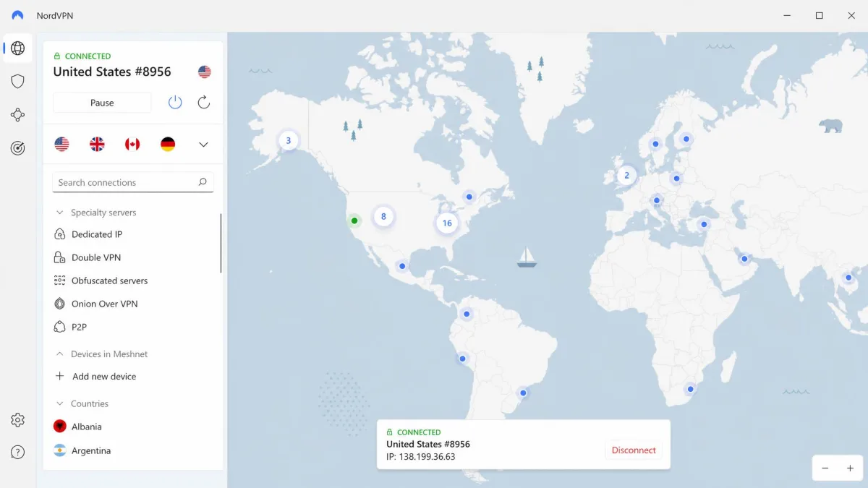Open the settings gear in sidebar
This screenshot has width=868, height=488.
tap(18, 420)
